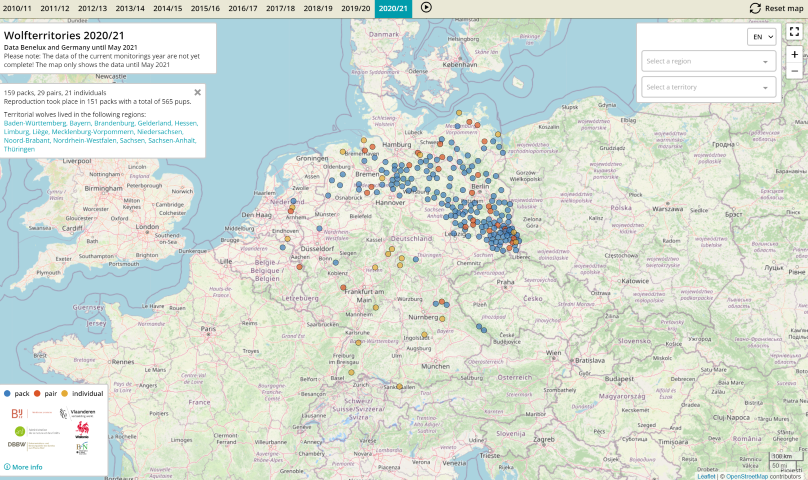Zoom in with the plus button

[x=794, y=54]
